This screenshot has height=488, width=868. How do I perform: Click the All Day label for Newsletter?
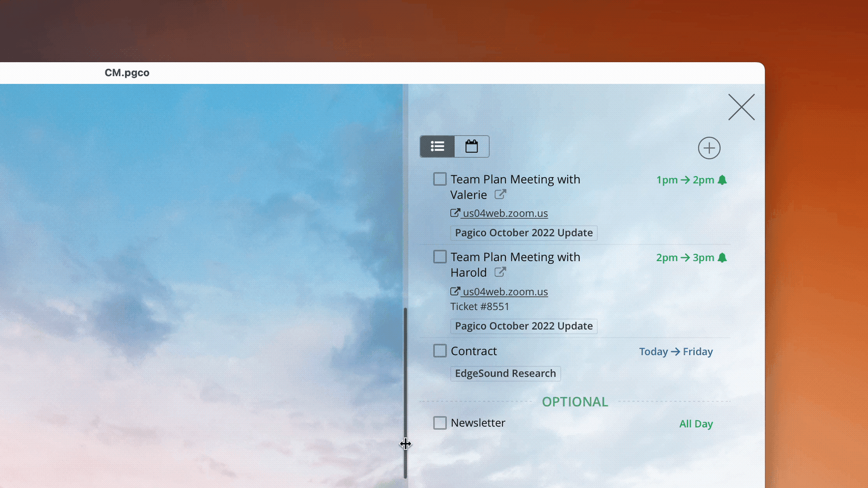(x=696, y=424)
